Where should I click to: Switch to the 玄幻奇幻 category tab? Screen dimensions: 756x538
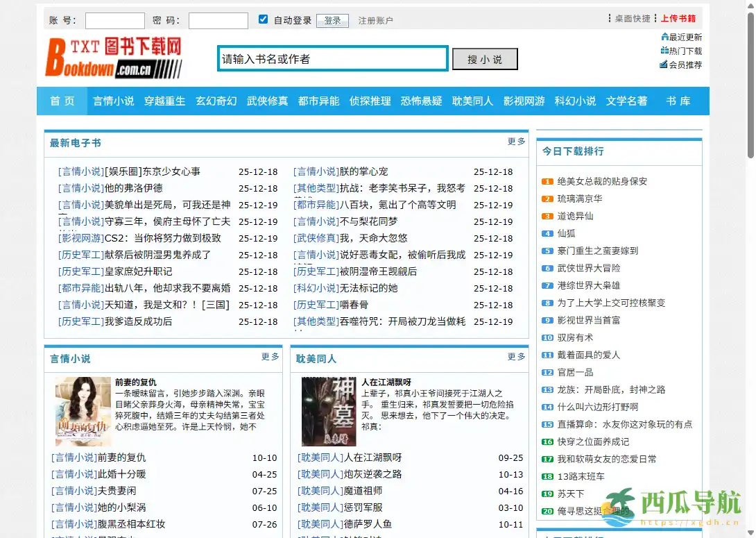[x=214, y=101]
